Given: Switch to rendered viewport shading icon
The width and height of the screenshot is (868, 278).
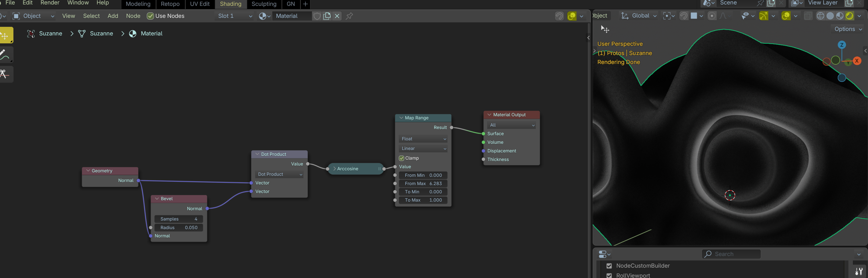Looking at the screenshot, I should pyautogui.click(x=849, y=16).
